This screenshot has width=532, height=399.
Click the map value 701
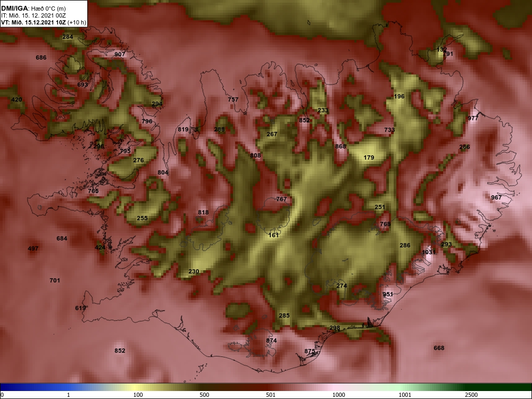[x=55, y=280]
